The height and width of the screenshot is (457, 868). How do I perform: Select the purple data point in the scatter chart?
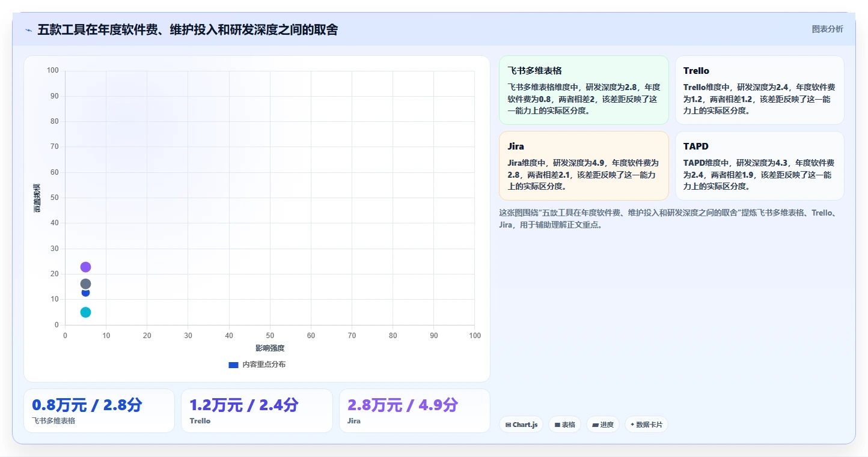pyautogui.click(x=85, y=267)
